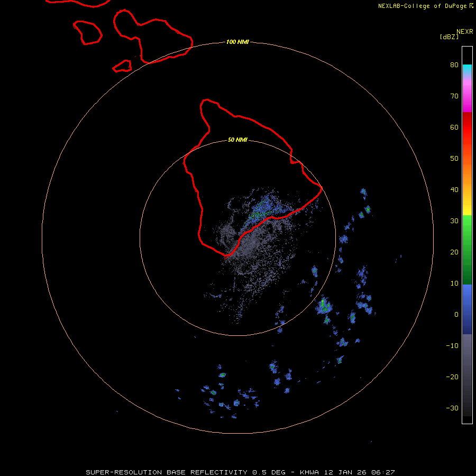Click the dBZ unit label above the scale
This screenshot has width=476, height=476.
449,36
